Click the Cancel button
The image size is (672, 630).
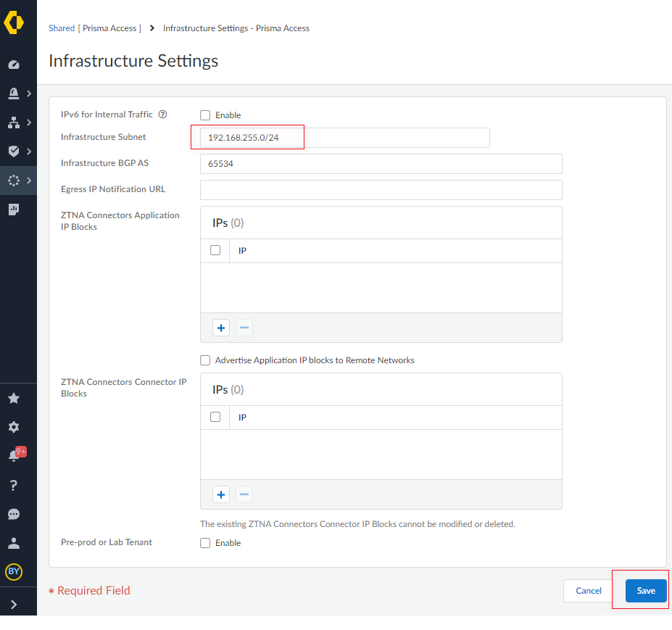[x=587, y=590]
